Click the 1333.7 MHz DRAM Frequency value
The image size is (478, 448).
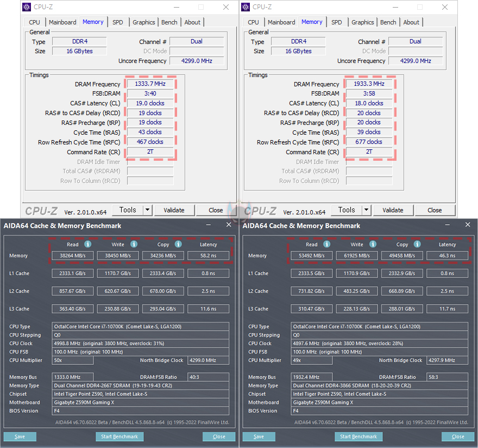click(x=150, y=84)
